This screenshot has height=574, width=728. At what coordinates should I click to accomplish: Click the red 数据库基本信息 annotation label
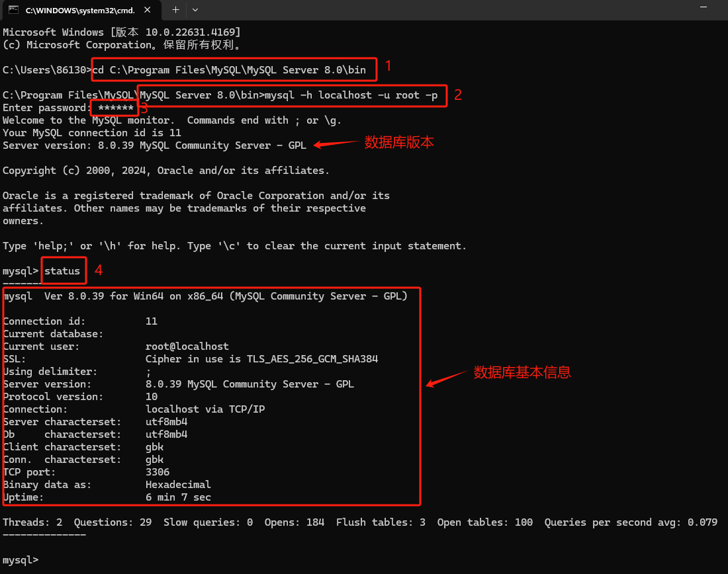pyautogui.click(x=522, y=372)
